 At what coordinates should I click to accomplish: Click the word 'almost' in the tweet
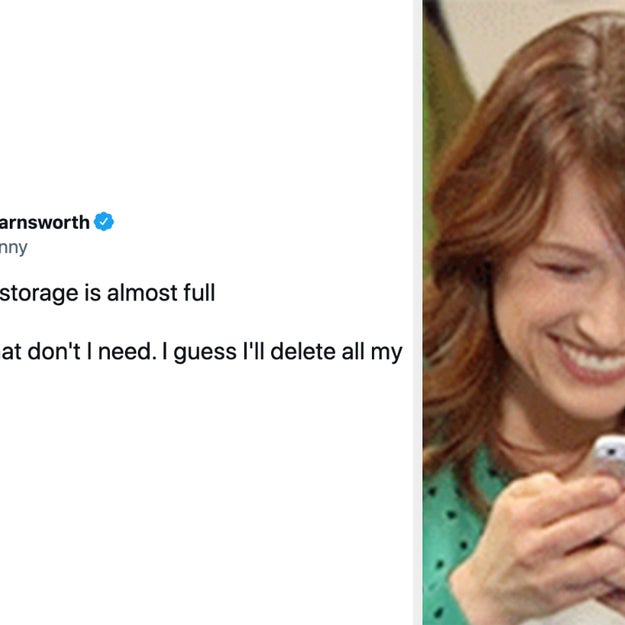tap(146, 295)
